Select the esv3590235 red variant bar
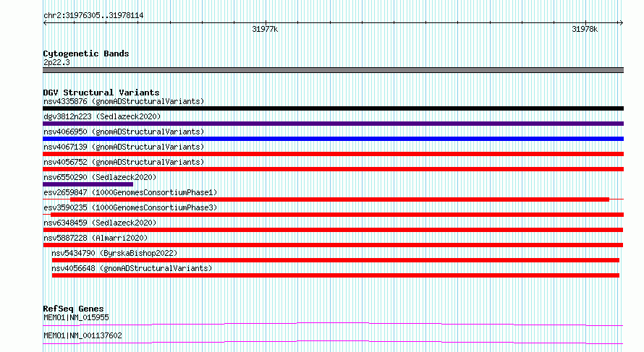 pos(337,215)
